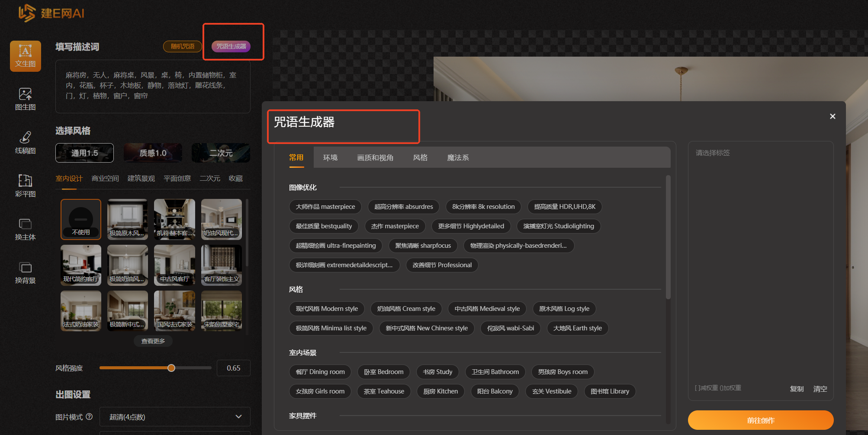Toggle the 卧室 Bedroom scene tag
868x435 pixels.
383,372
